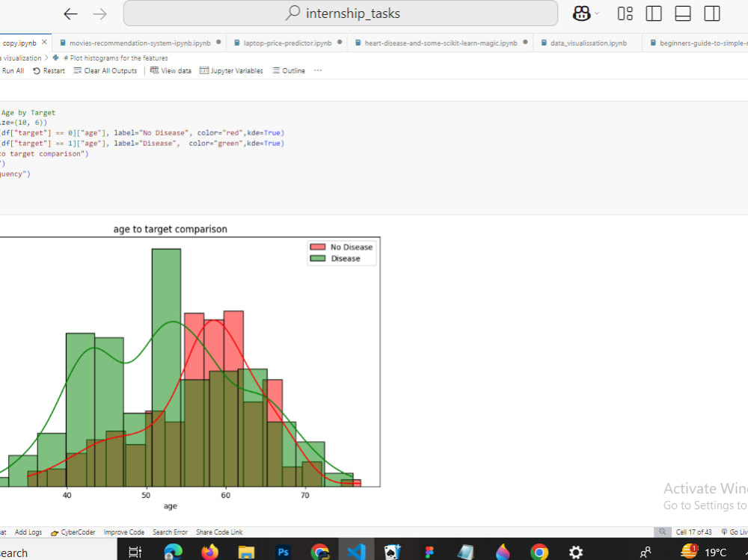This screenshot has height=560, width=748.
Task: Open the notepad-style app on the taskbar
Action: pyautogui.click(x=465, y=552)
